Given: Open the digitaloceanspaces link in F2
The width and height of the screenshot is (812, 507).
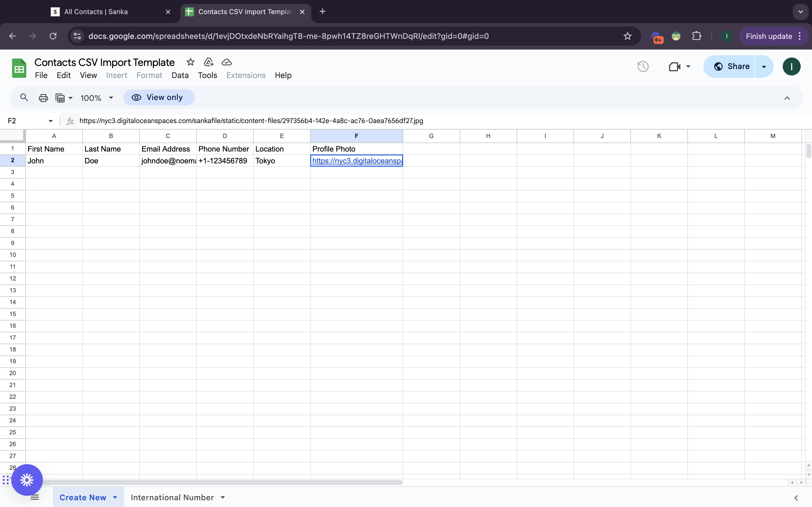Looking at the screenshot, I should (x=356, y=161).
